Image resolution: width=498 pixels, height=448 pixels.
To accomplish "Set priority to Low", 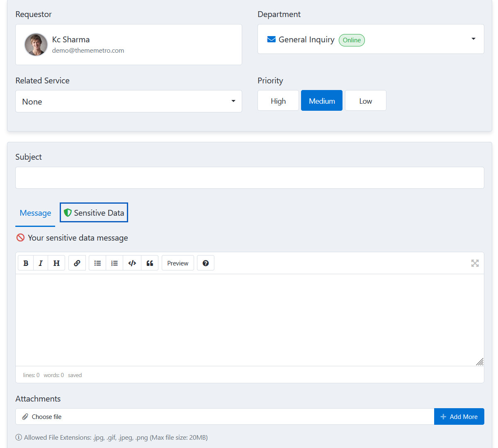I will [x=365, y=101].
